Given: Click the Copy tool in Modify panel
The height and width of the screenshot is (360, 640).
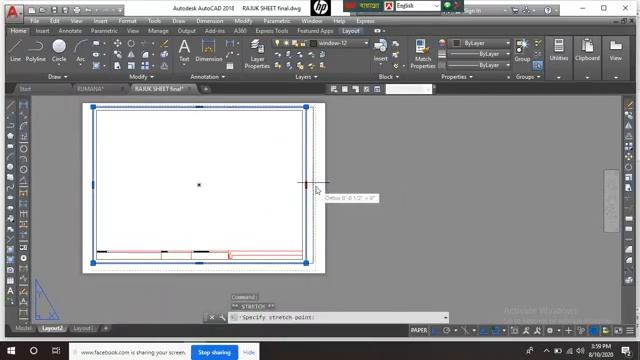Looking at the screenshot, I should [118, 54].
